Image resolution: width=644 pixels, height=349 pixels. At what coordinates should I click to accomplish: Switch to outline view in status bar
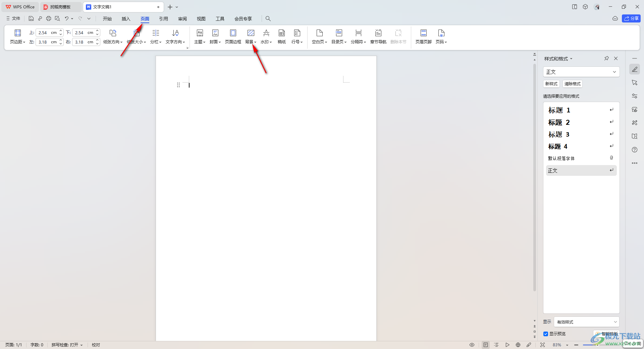pos(496,345)
